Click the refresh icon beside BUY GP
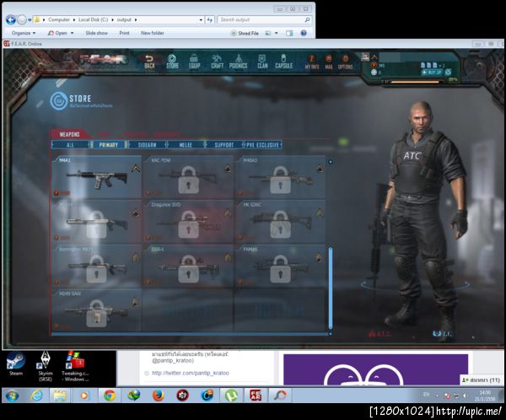 click(x=448, y=73)
